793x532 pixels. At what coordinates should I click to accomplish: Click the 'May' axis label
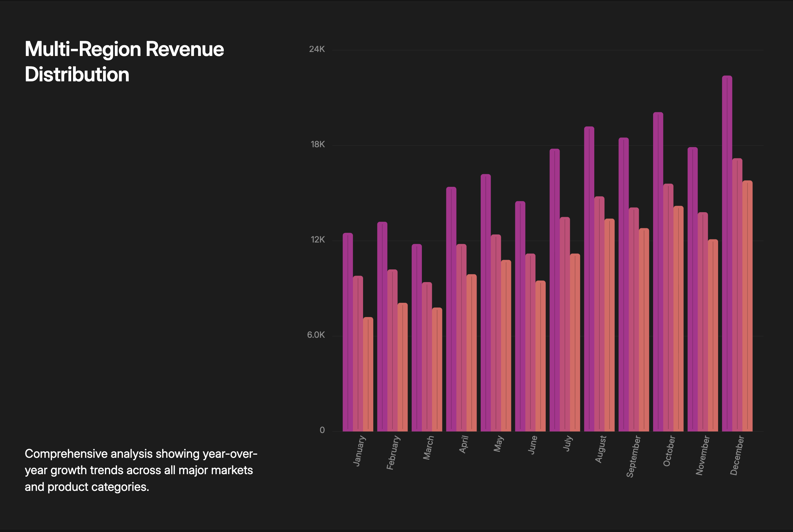498,444
